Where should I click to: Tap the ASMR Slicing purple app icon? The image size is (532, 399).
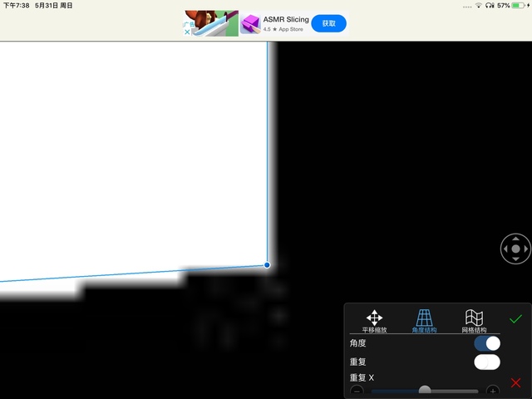coord(250,24)
